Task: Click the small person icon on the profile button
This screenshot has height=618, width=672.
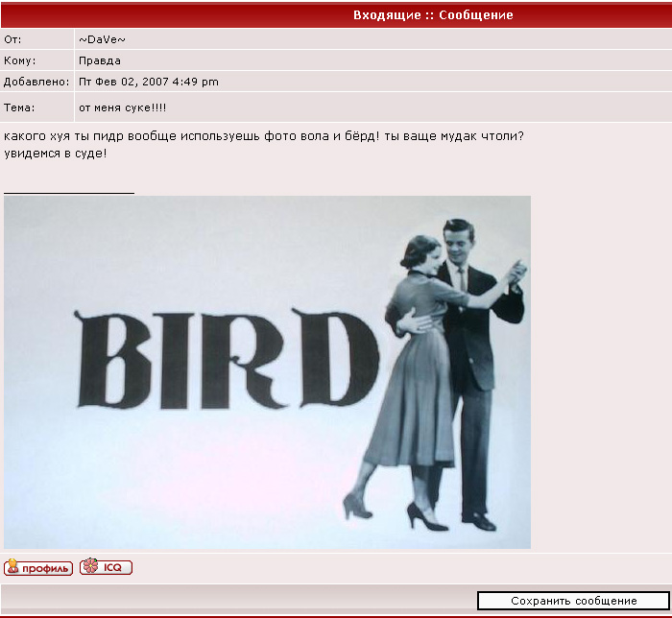Action: pos(12,567)
